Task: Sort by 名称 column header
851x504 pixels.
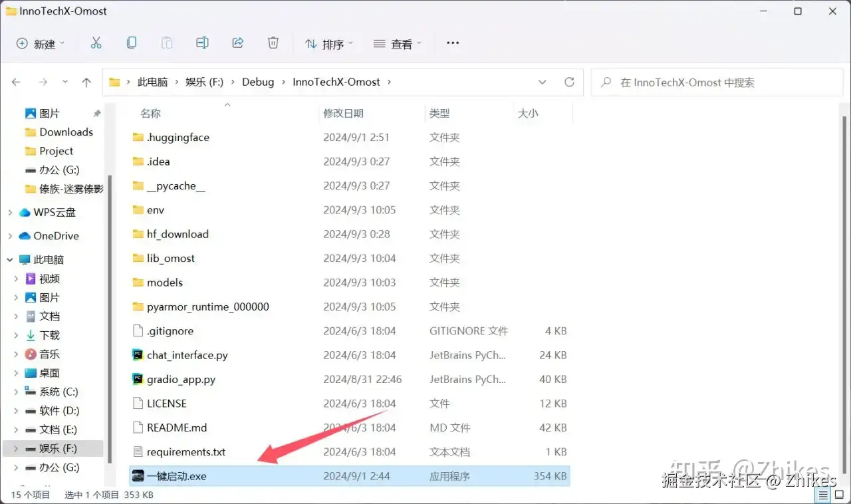Action: (150, 114)
